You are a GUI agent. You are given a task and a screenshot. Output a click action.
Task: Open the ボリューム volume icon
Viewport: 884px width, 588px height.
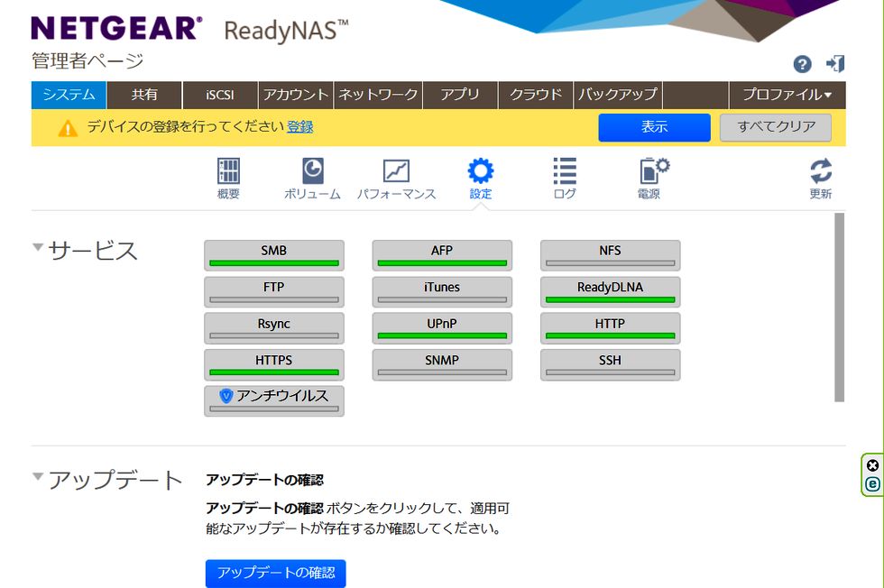tap(312, 171)
